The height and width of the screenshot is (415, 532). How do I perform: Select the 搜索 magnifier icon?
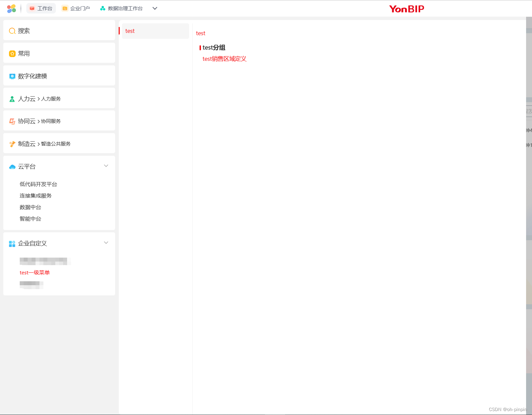(x=12, y=31)
